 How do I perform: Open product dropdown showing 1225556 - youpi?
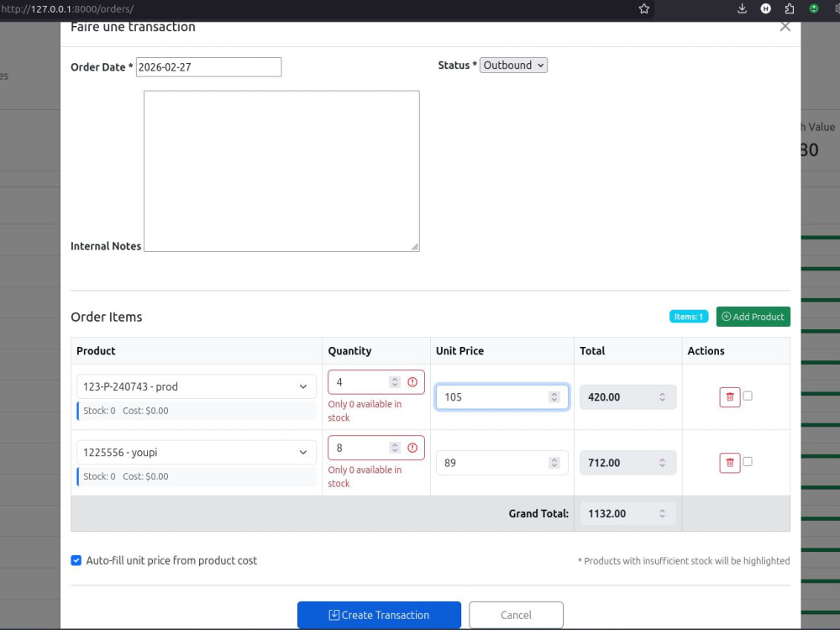(x=197, y=453)
